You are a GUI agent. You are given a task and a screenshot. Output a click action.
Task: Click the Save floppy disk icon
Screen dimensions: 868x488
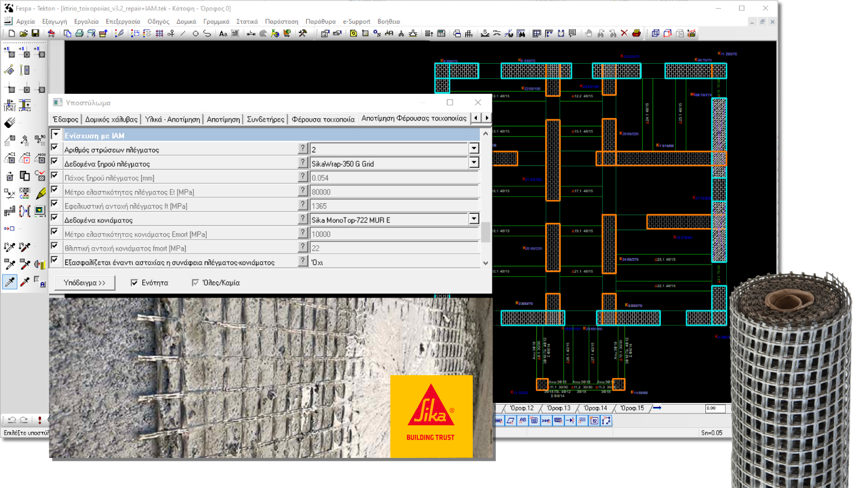click(x=35, y=34)
